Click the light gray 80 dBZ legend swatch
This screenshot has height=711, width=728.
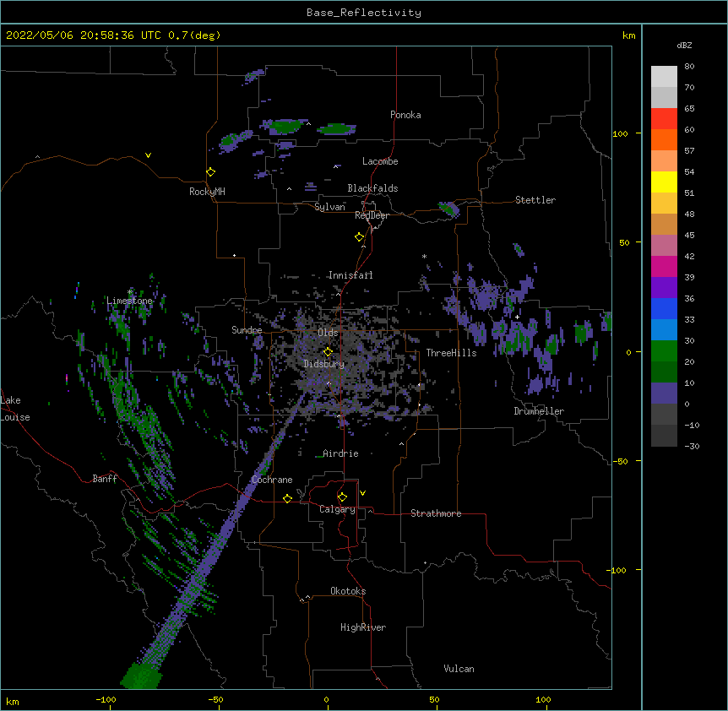tap(664, 76)
